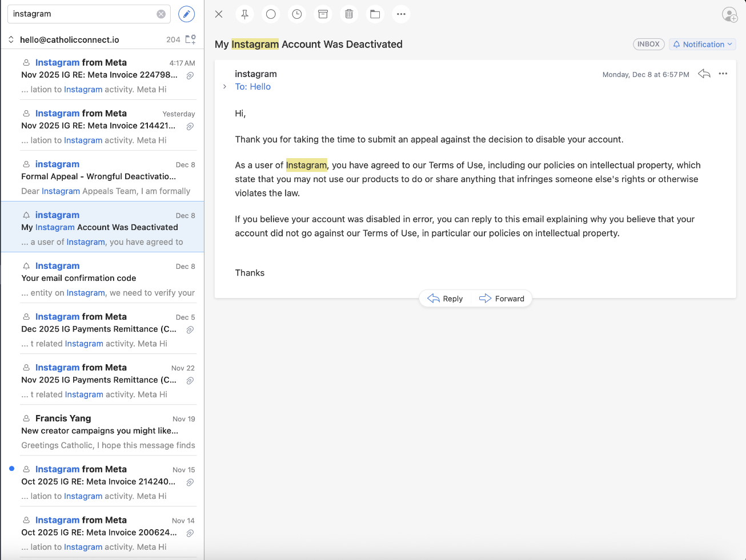
Task: Close the open email with the X
Action: 218,14
